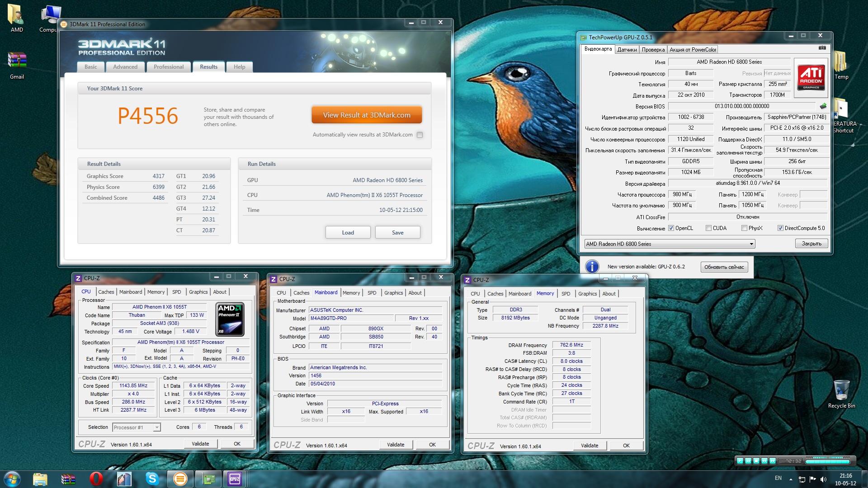The width and height of the screenshot is (868, 488).
Task: Click OK in the Memory CPU-Z window
Action: click(x=626, y=446)
